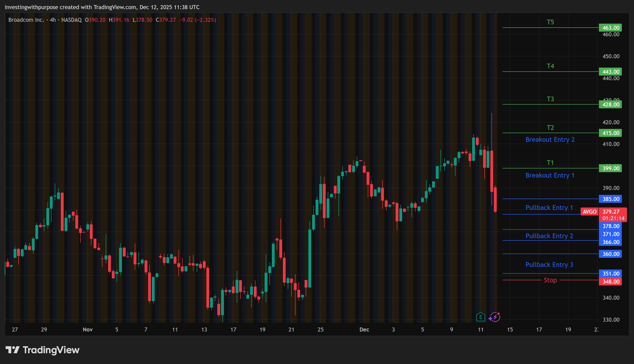Screen dimensions: 634x364
Task: Click the 399.00 T1 price tag
Action: pyautogui.click(x=610, y=168)
